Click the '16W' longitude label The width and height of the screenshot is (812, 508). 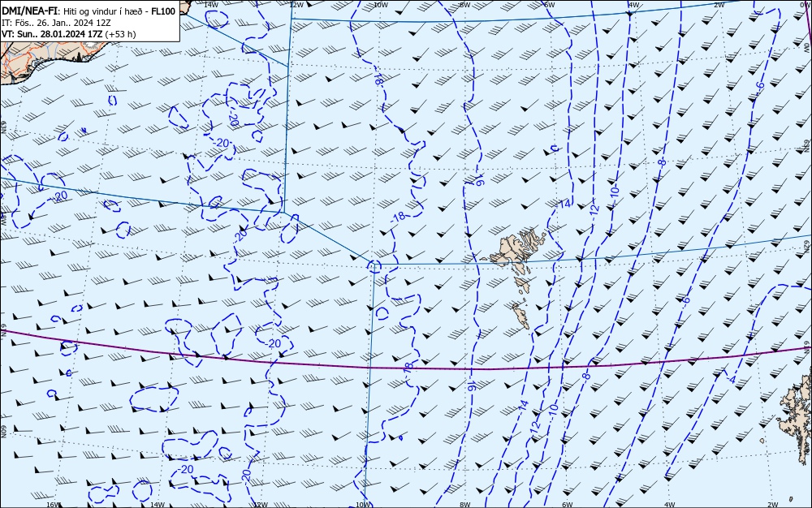pyautogui.click(x=54, y=505)
